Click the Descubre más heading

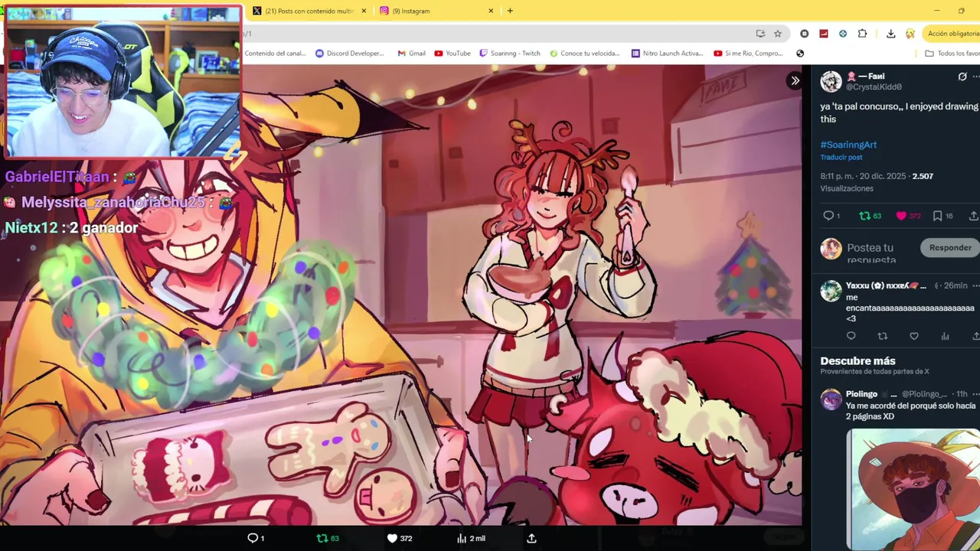coord(857,360)
